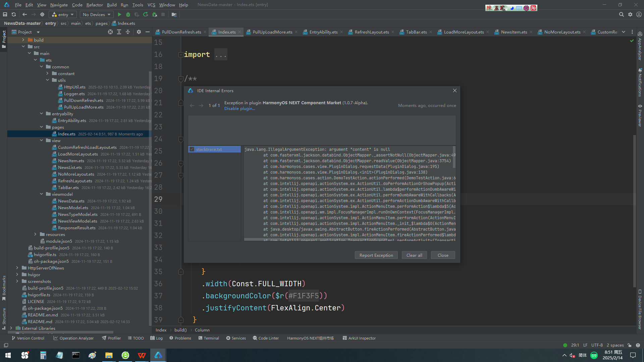644x362 pixels.
Task: Expand the resources folder in the tree
Action: (36, 235)
